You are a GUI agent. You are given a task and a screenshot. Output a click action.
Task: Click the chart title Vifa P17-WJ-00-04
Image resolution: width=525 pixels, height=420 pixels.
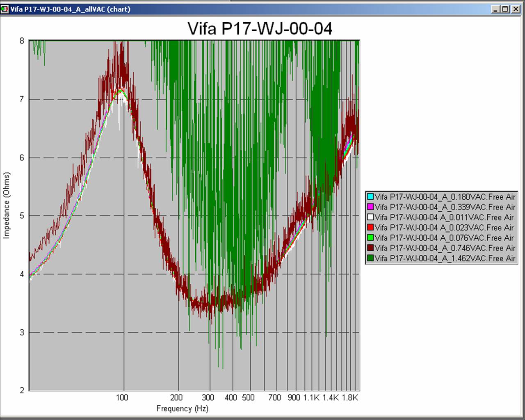click(260, 28)
